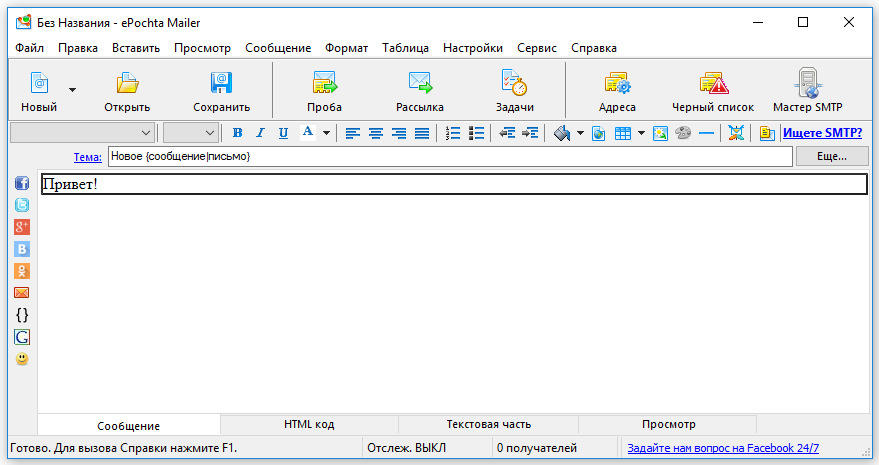This screenshot has width=879, height=465.
Task: Align text to the right
Action: point(399,133)
